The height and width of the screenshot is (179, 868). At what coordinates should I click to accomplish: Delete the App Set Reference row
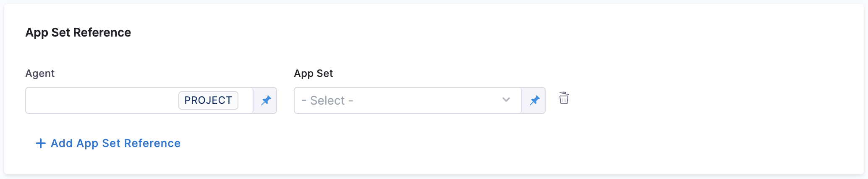(564, 98)
